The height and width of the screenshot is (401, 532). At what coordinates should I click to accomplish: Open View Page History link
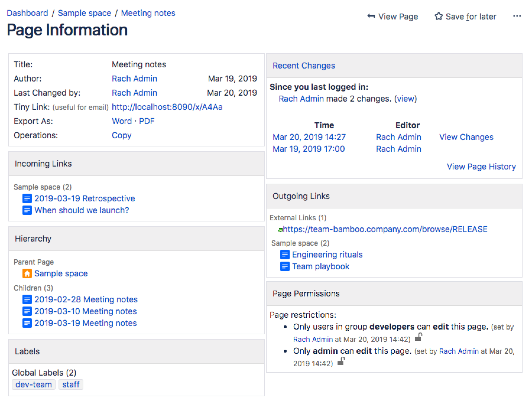(481, 167)
